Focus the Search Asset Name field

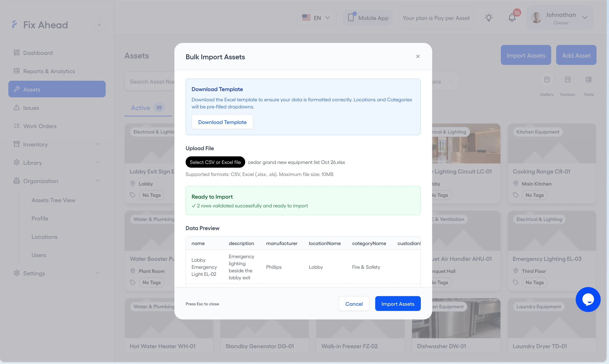[150, 82]
